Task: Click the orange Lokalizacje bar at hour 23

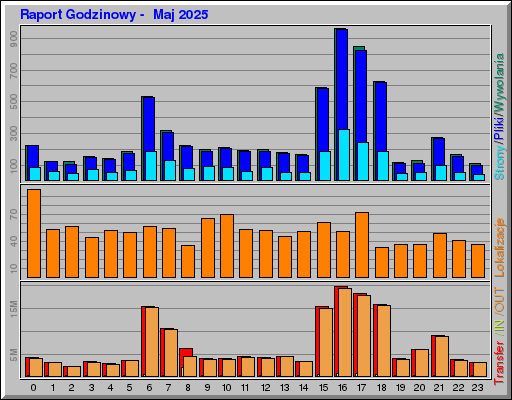Action: 478,261
